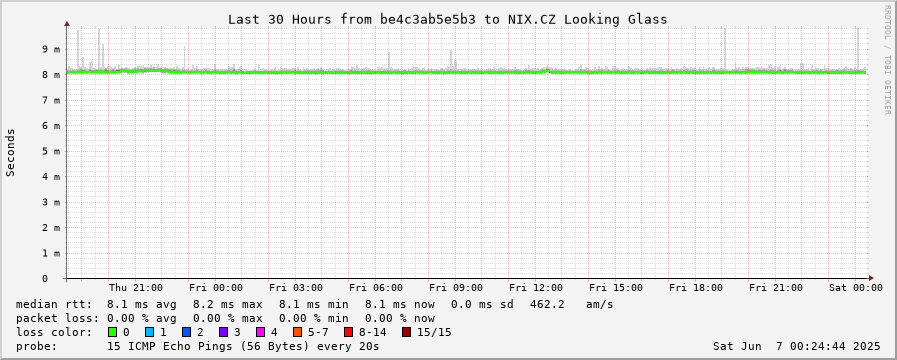Click the dark red 15/15 loss swatch
Image resolution: width=897 pixels, height=360 pixels.
coord(406,332)
